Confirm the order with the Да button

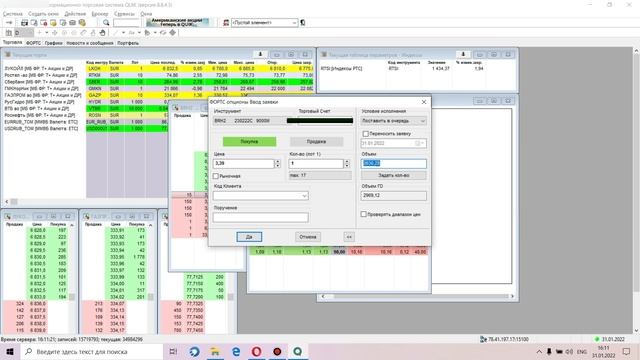coord(249,237)
